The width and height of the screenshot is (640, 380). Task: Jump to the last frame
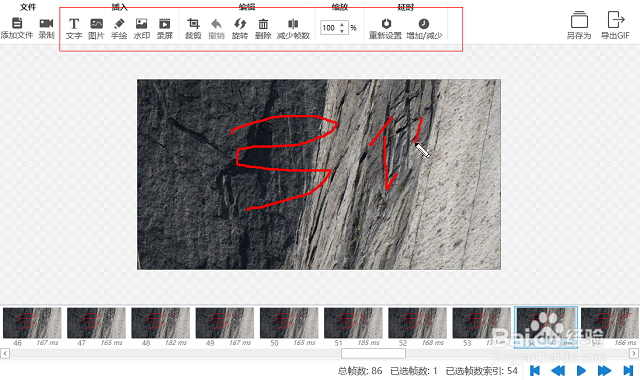(x=628, y=371)
